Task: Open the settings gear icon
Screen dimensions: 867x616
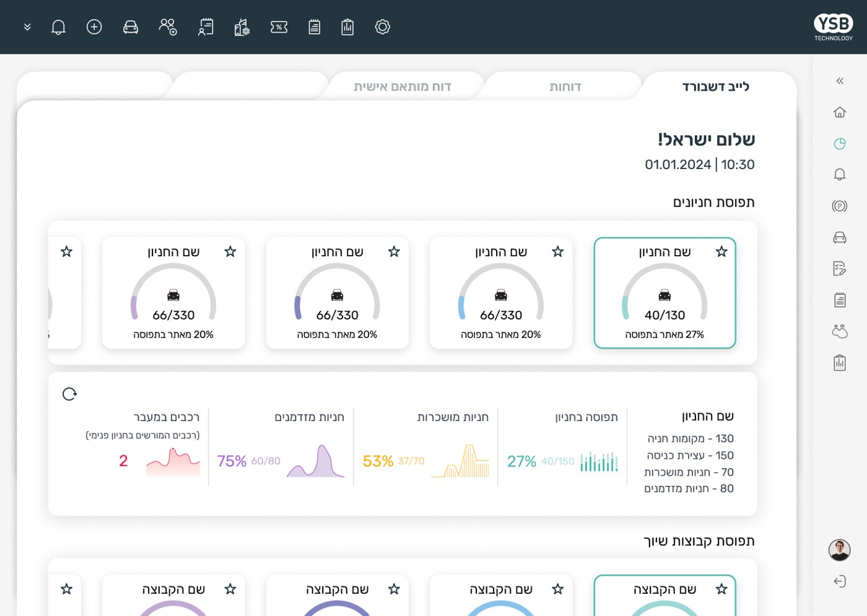Action: point(383,27)
